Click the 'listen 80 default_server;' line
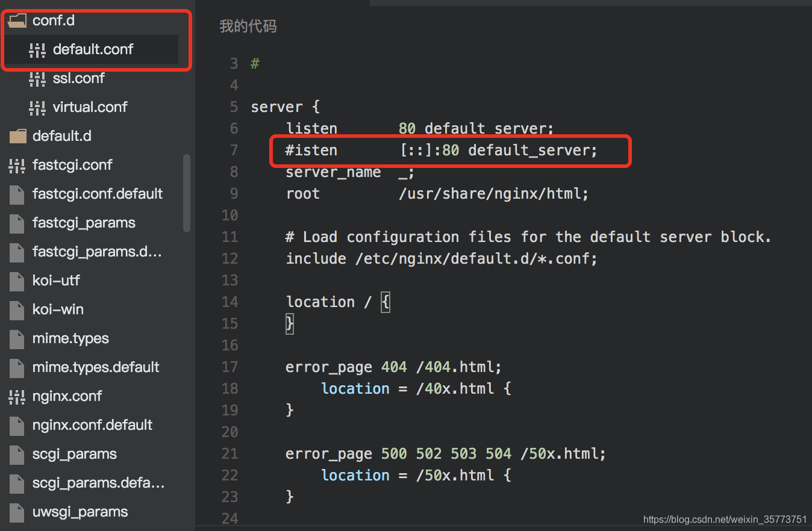 tap(420, 129)
